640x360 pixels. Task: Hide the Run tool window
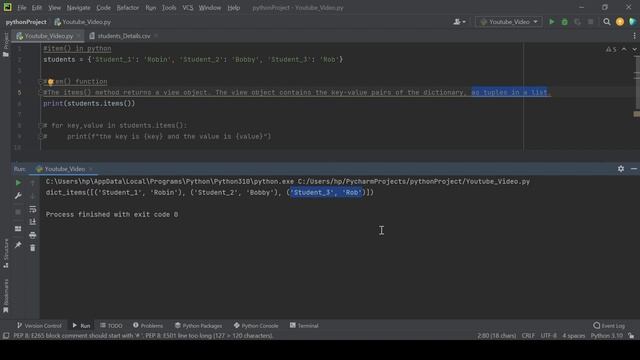tap(634, 169)
